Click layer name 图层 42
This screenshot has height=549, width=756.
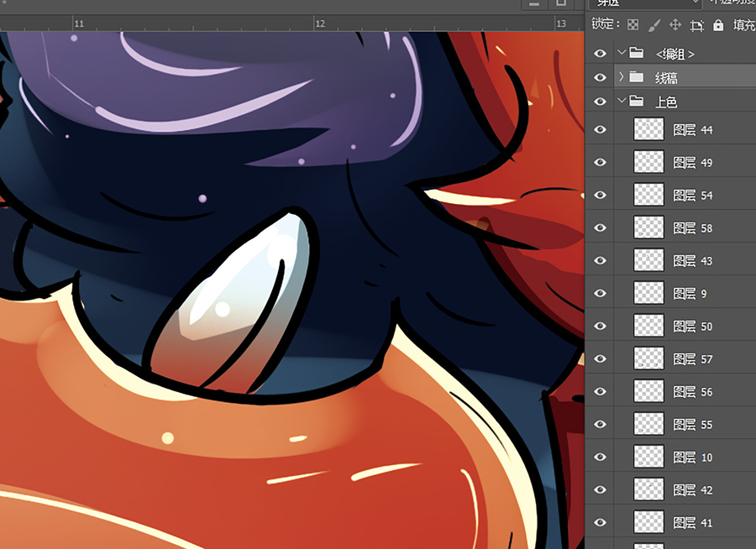693,491
